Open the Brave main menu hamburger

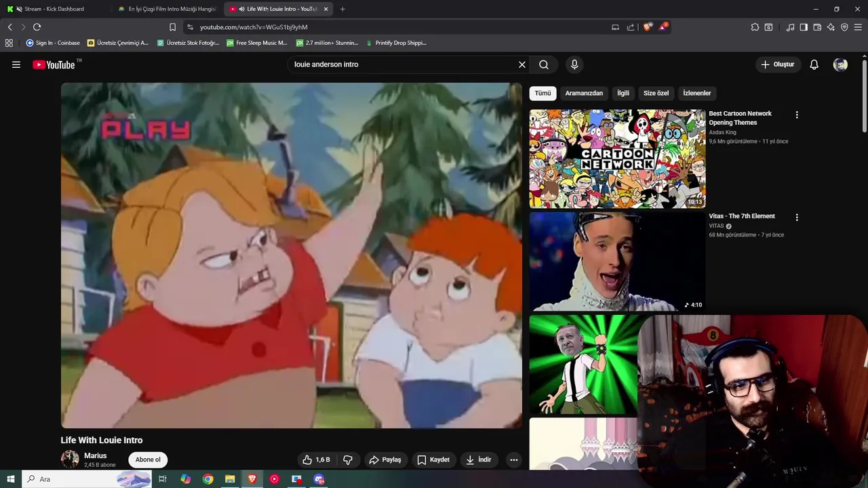858,27
